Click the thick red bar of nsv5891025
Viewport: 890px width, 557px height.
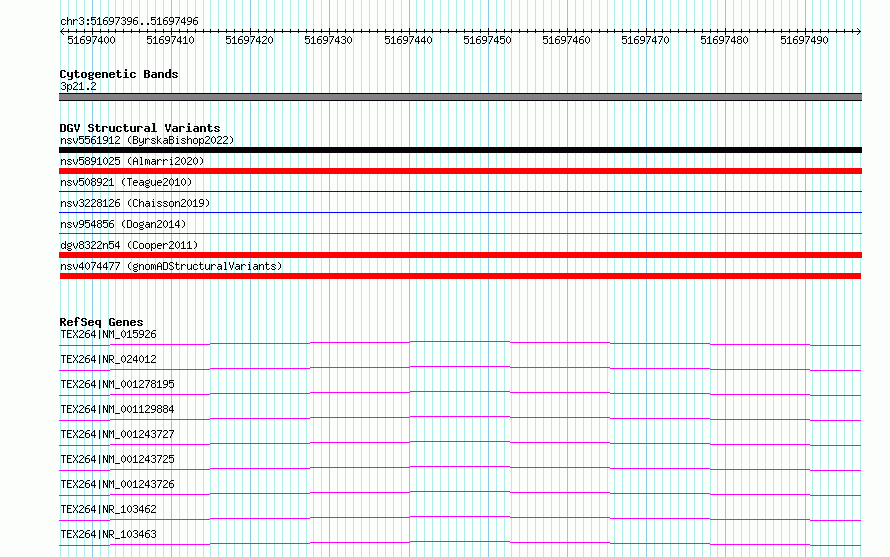pyautogui.click(x=460, y=171)
